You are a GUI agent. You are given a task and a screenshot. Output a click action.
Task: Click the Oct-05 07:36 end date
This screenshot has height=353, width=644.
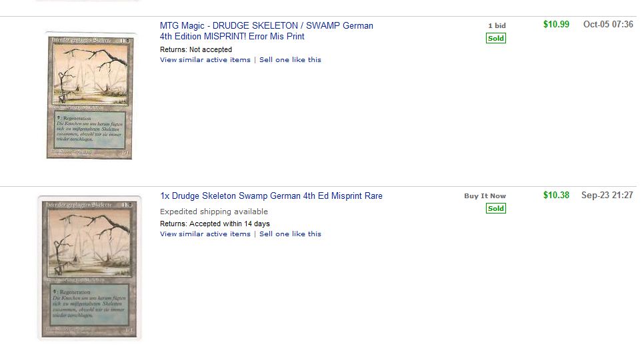[607, 25]
